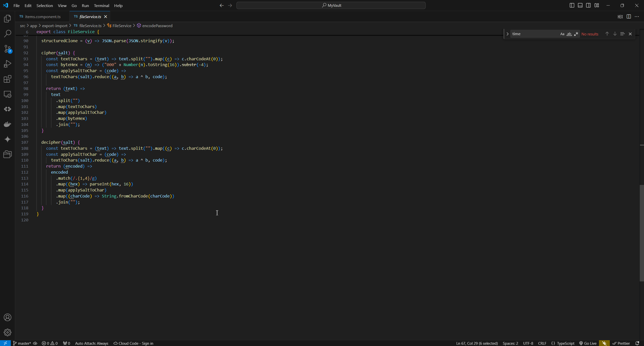The width and height of the screenshot is (644, 346).
Task: Click Go Live in the status bar
Action: [x=588, y=343]
